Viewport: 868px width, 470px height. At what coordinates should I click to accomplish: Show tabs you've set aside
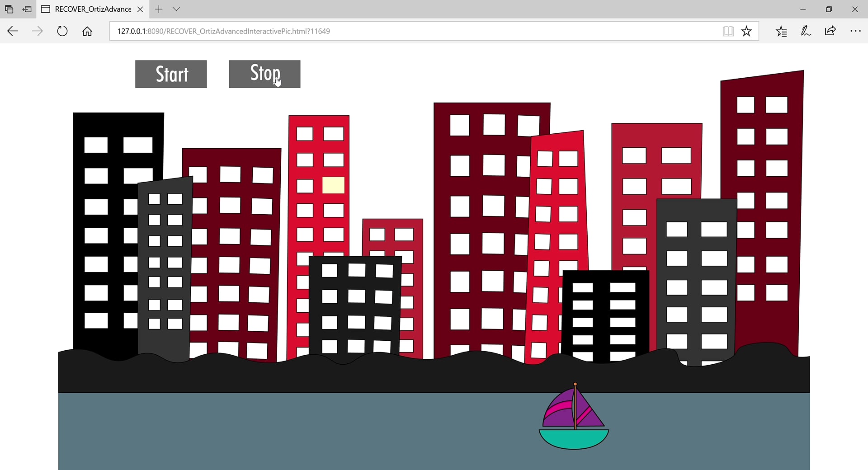click(9, 9)
